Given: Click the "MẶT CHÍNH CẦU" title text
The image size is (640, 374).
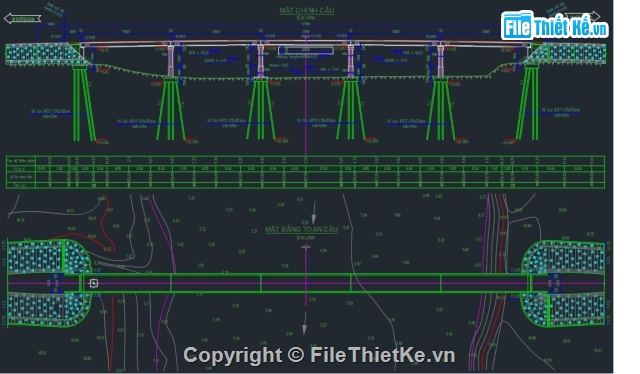Looking at the screenshot, I should tap(307, 11).
